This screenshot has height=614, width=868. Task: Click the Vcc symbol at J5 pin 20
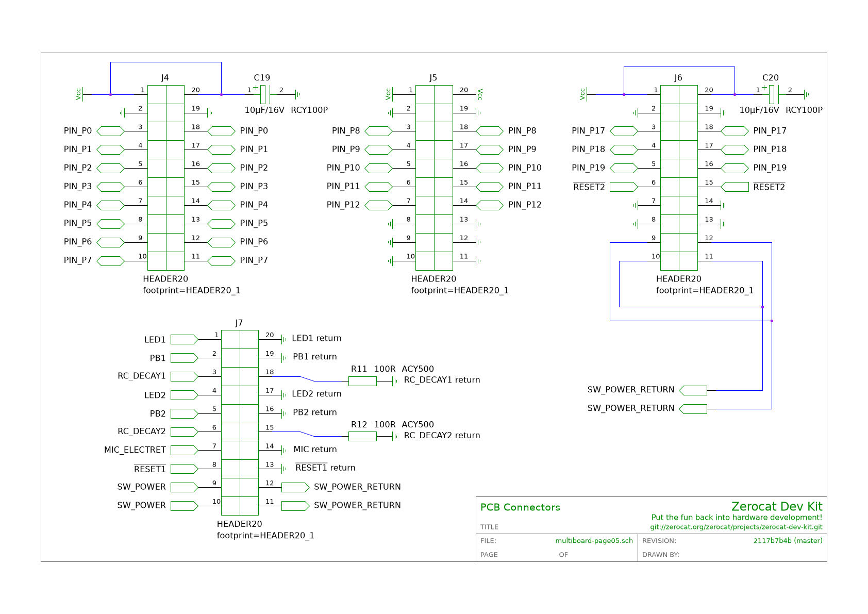coord(479,94)
